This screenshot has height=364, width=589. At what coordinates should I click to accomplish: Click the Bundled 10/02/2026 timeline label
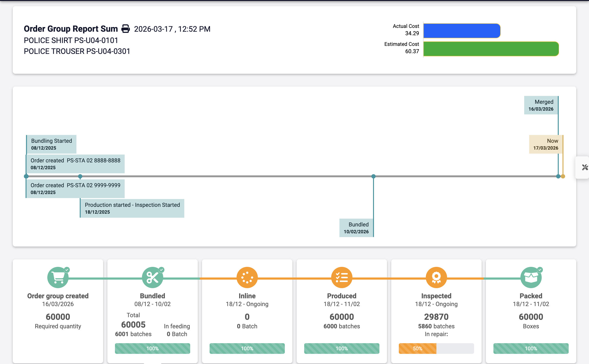tap(356, 228)
